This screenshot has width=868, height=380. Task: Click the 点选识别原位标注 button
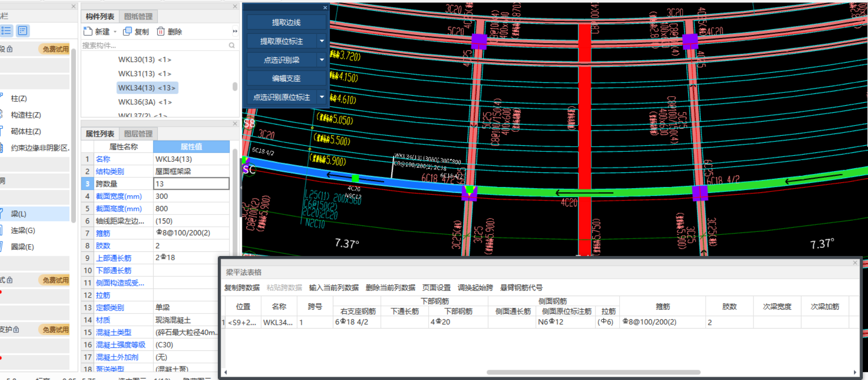click(x=282, y=97)
